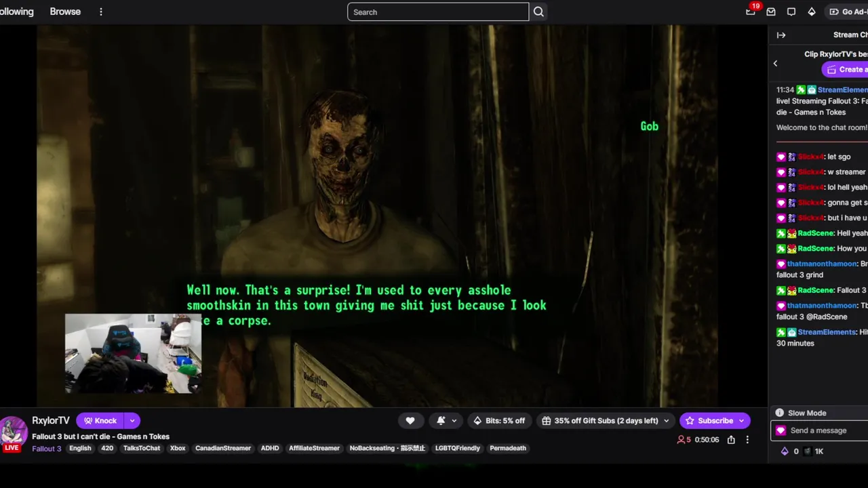
Task: Click the stream uptime 0:50:06
Action: tap(706, 440)
